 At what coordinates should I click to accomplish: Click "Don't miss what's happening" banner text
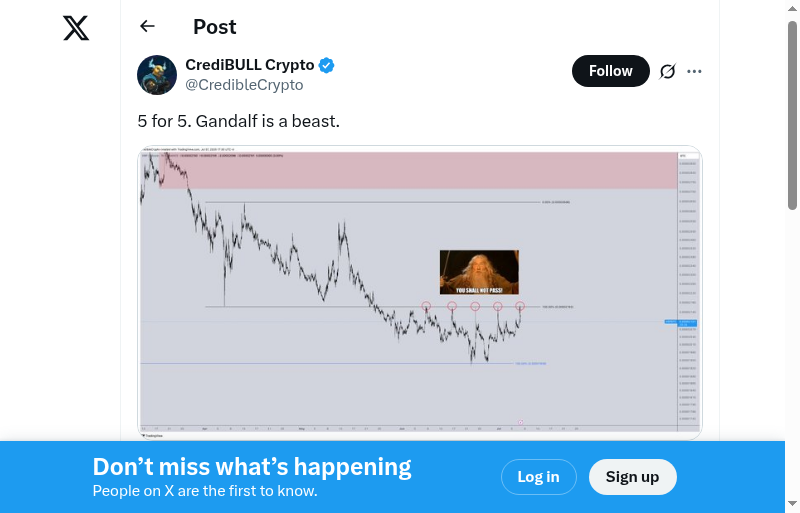click(x=252, y=467)
